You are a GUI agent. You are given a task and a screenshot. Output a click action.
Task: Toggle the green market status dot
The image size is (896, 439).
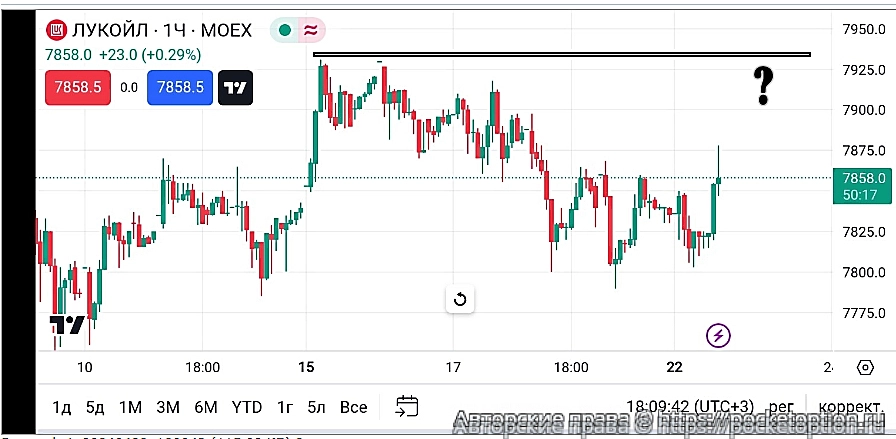tap(285, 30)
